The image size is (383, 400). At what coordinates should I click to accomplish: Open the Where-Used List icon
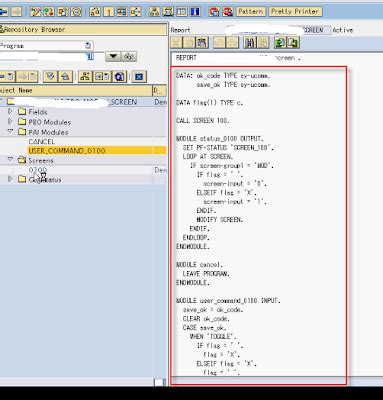coord(135,12)
